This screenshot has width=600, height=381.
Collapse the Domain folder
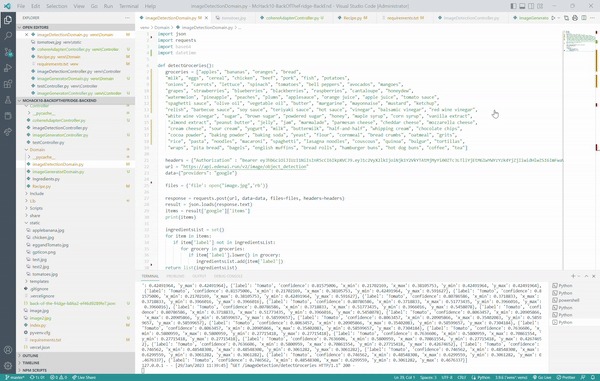tap(76, 150)
